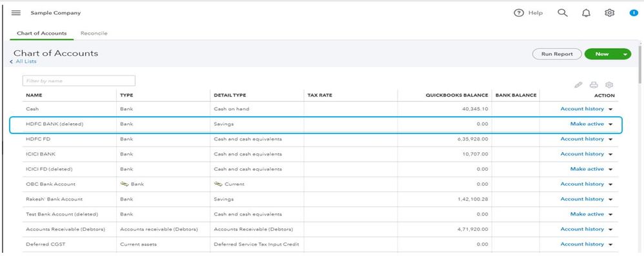Open Account history for Accounts Receivable (Debtors)

tap(582, 229)
